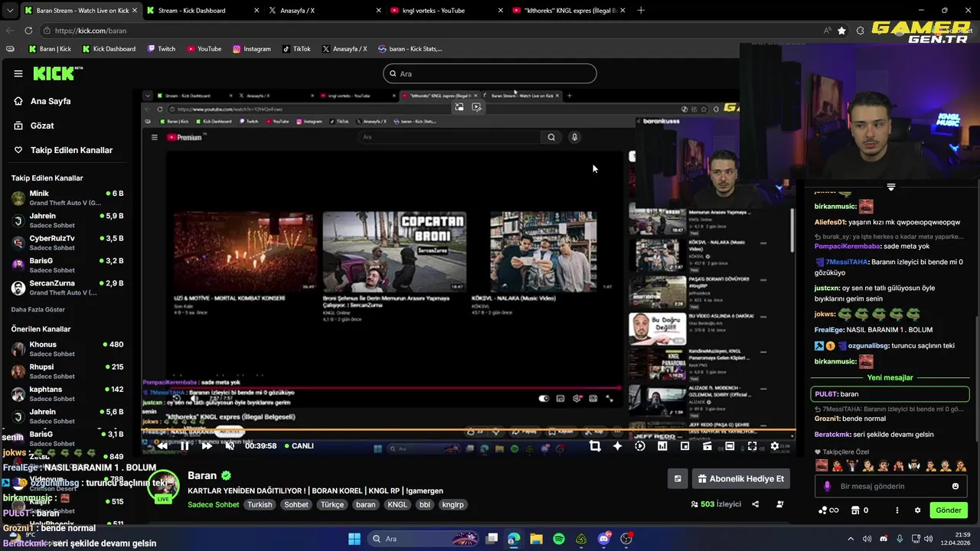This screenshot has height=551, width=980.
Task: Open the kaphtans recommended channel
Action: click(x=67, y=393)
